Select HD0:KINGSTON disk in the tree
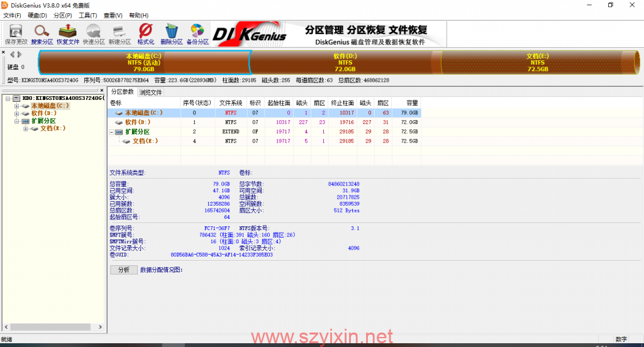The width and height of the screenshot is (644, 347). pyautogui.click(x=62, y=98)
